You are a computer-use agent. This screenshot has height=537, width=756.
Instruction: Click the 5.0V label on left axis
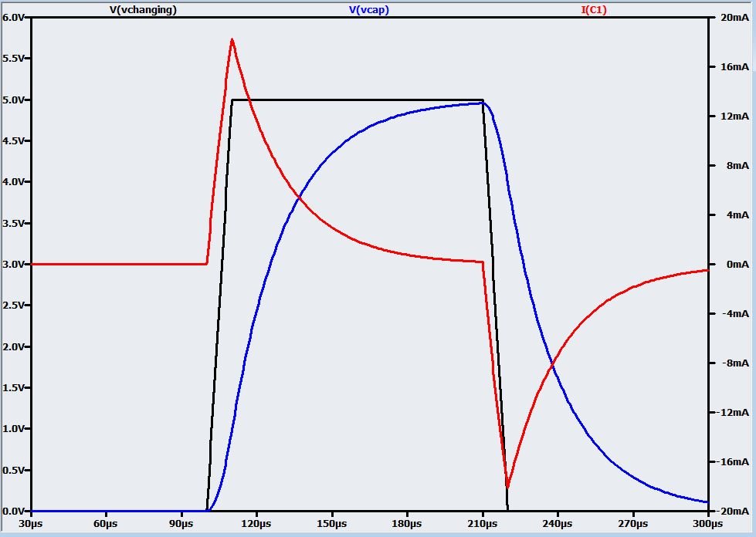point(14,100)
